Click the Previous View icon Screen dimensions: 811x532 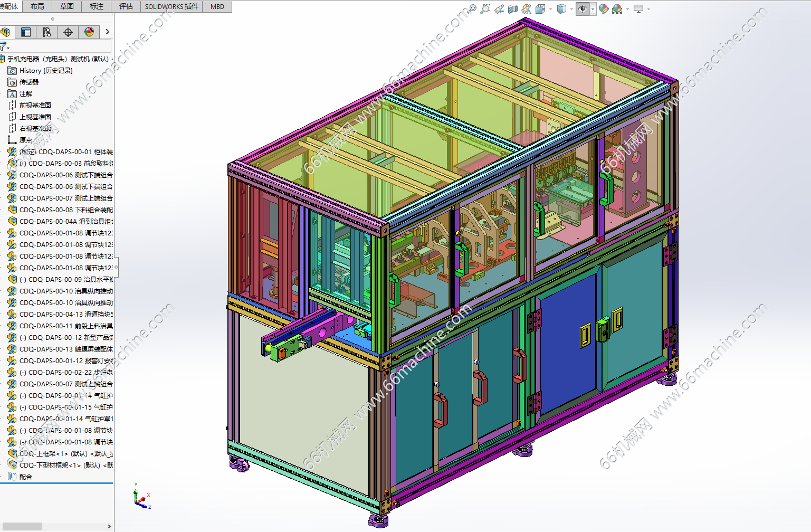tap(499, 9)
